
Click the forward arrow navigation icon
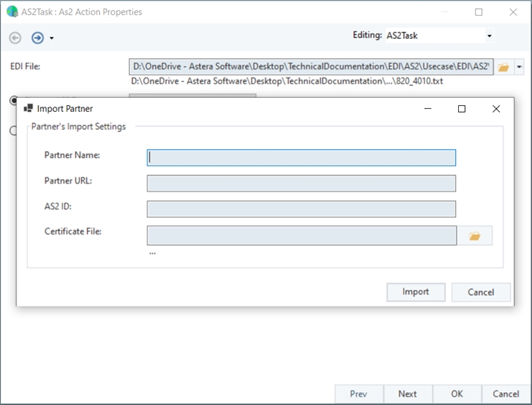(x=37, y=37)
